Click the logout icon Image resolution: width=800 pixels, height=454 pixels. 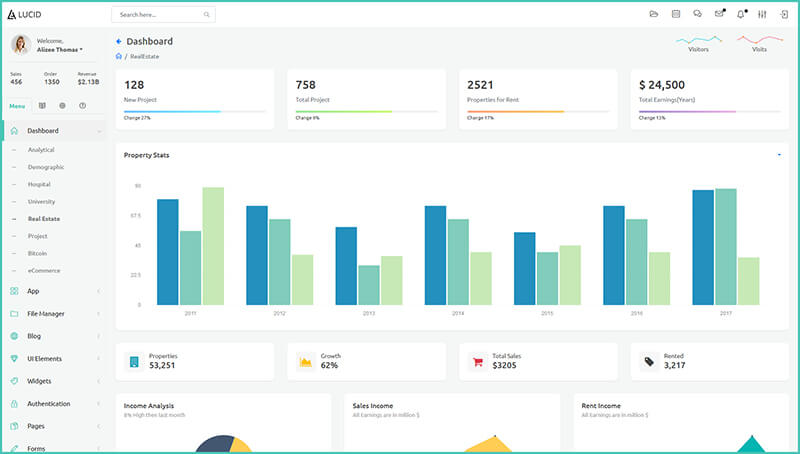[x=783, y=14]
